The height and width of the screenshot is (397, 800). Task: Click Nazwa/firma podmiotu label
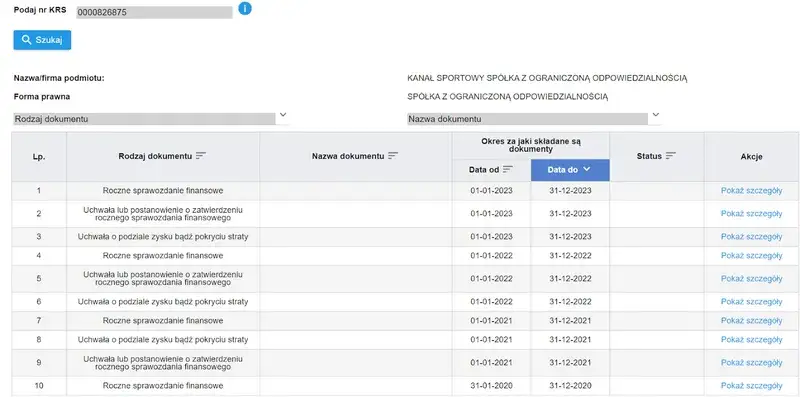59,78
